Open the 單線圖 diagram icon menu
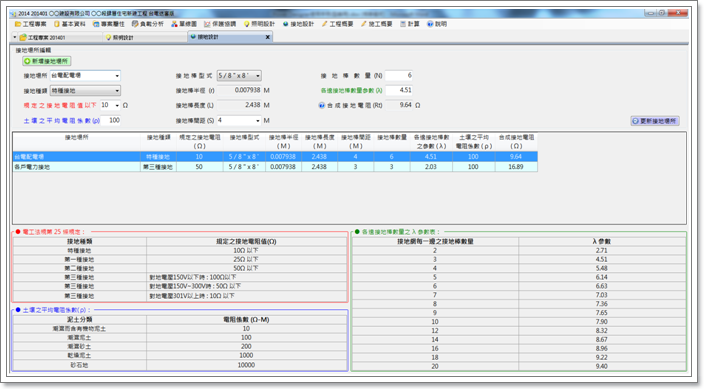The image size is (704, 389). [x=184, y=24]
